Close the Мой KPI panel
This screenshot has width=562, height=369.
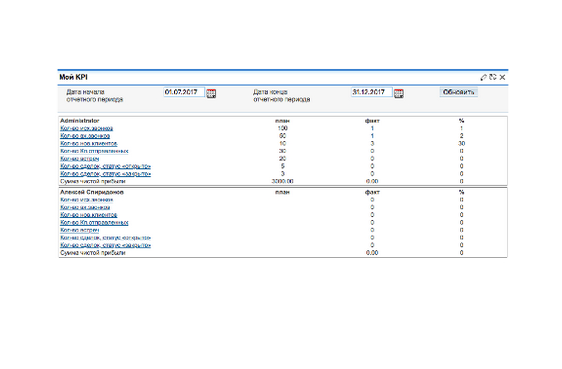point(503,77)
